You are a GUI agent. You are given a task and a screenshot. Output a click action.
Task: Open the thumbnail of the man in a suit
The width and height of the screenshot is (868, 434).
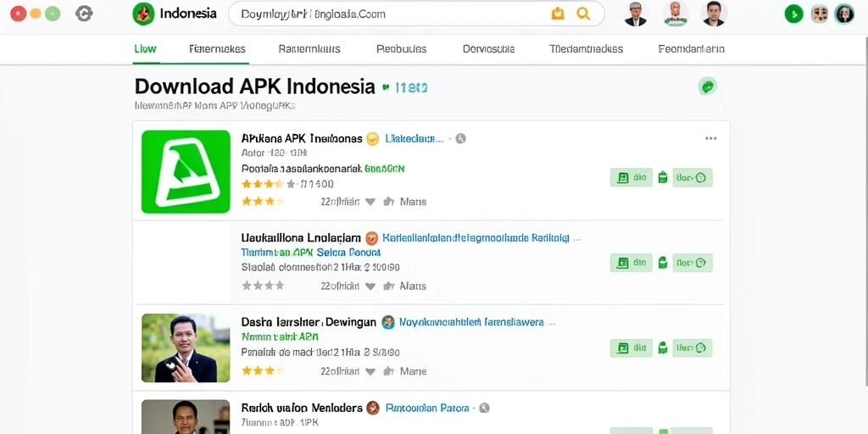(x=186, y=348)
